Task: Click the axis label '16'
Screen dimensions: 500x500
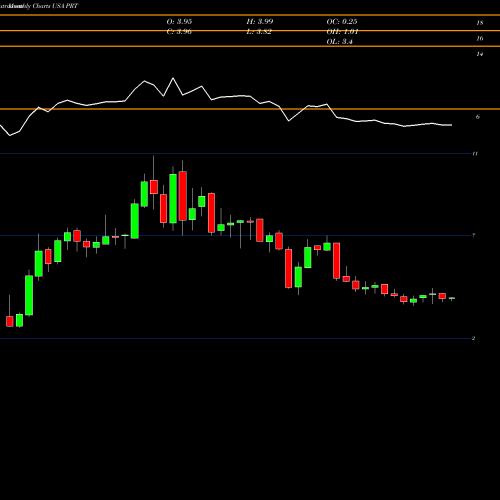Action: pyautogui.click(x=480, y=39)
